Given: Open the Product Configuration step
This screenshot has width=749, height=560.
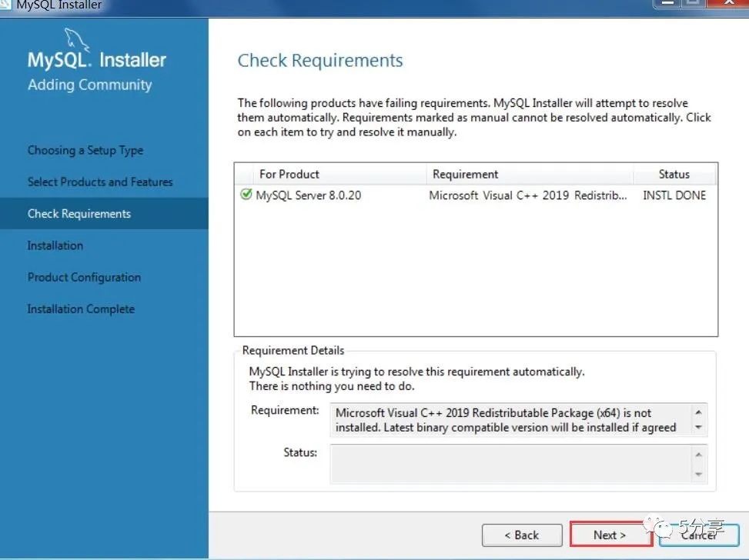Looking at the screenshot, I should pos(84,278).
